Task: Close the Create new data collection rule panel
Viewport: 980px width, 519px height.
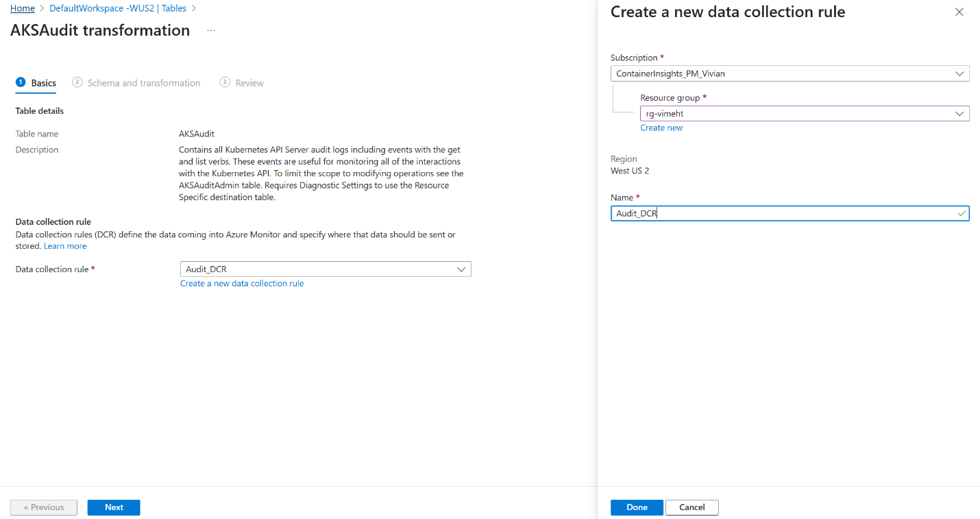Action: [959, 12]
